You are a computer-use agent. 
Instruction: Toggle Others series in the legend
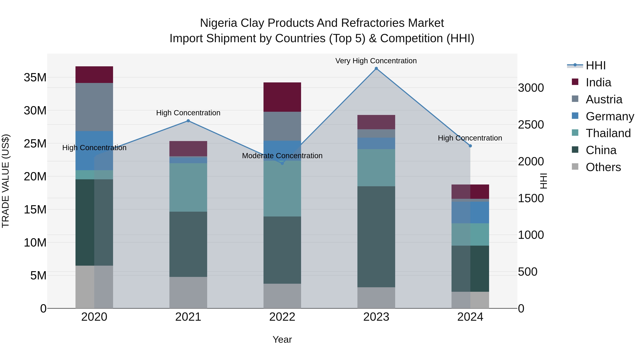pos(596,167)
